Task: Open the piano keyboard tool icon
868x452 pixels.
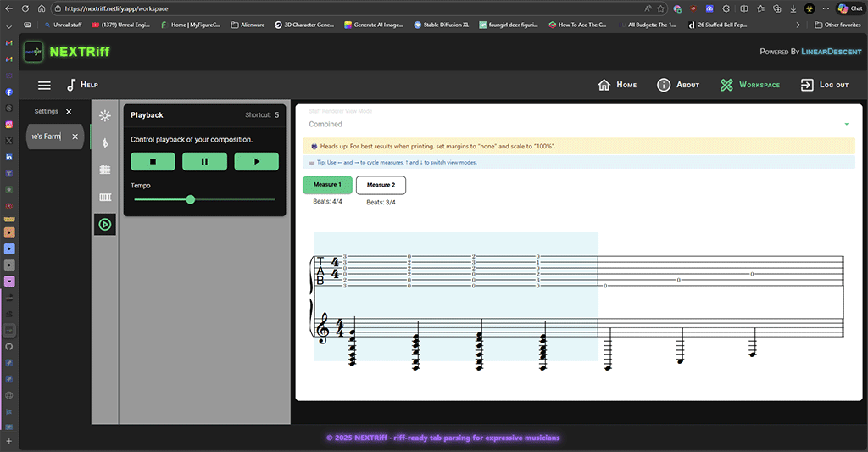Action: click(105, 198)
